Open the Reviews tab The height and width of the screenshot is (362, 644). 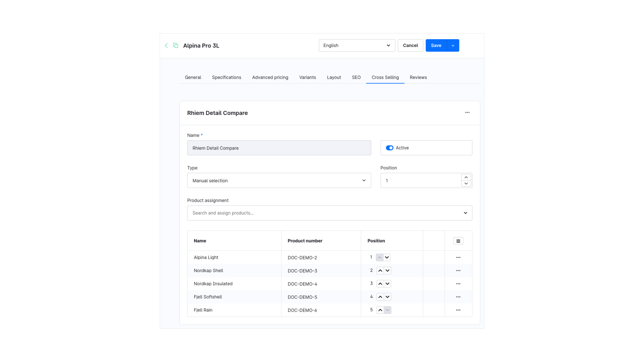(418, 77)
